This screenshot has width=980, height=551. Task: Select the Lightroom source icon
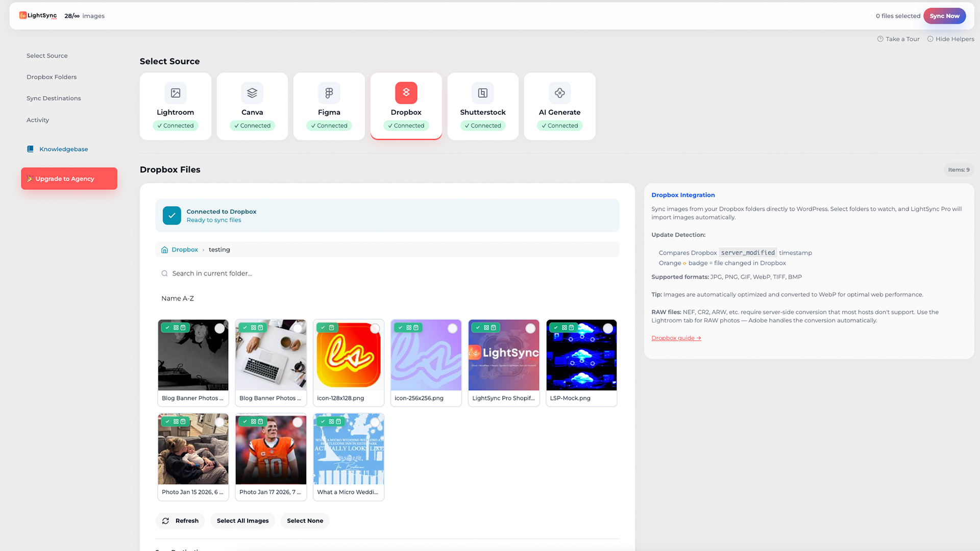coord(175,93)
